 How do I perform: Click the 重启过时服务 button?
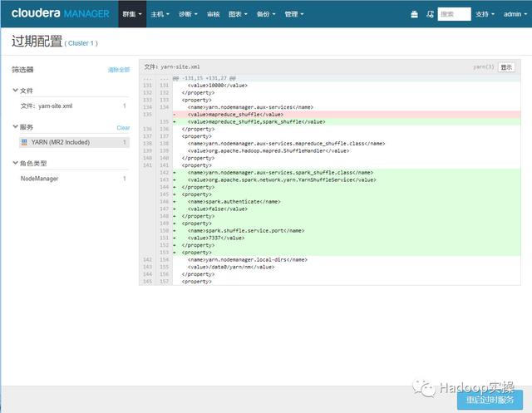tap(490, 400)
